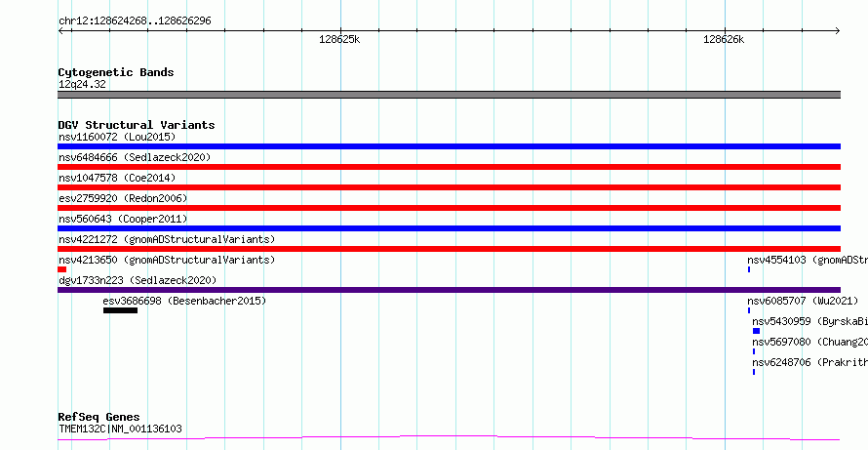Click the 128626k ruler tick label
This screenshot has height=450, width=868.
pos(724,39)
